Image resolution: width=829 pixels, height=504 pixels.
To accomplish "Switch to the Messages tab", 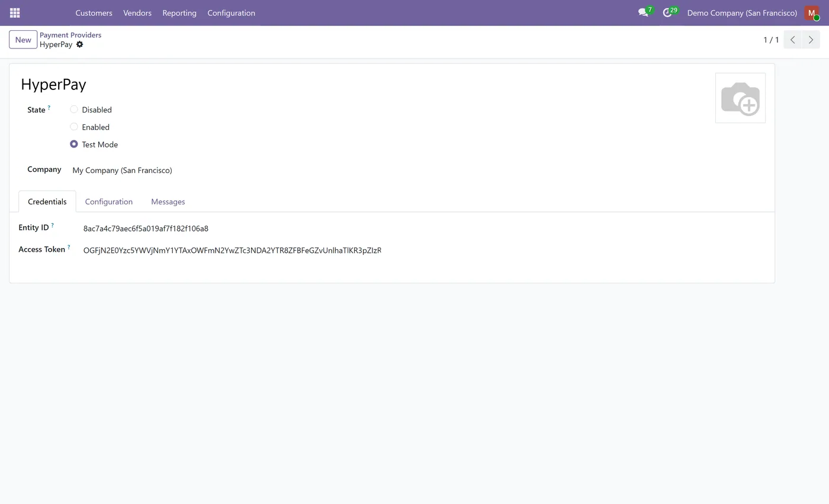I will coord(168,201).
